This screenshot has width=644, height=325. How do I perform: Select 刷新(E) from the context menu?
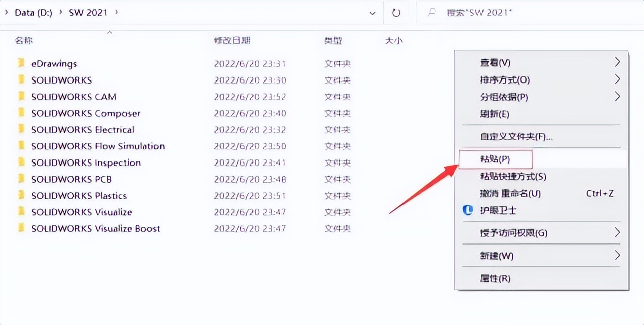495,114
